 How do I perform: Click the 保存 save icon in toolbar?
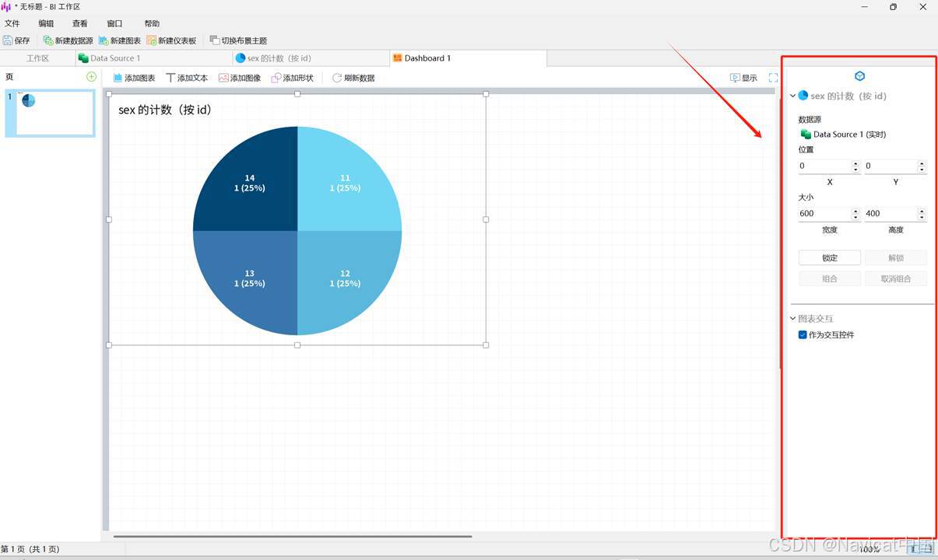[8, 40]
